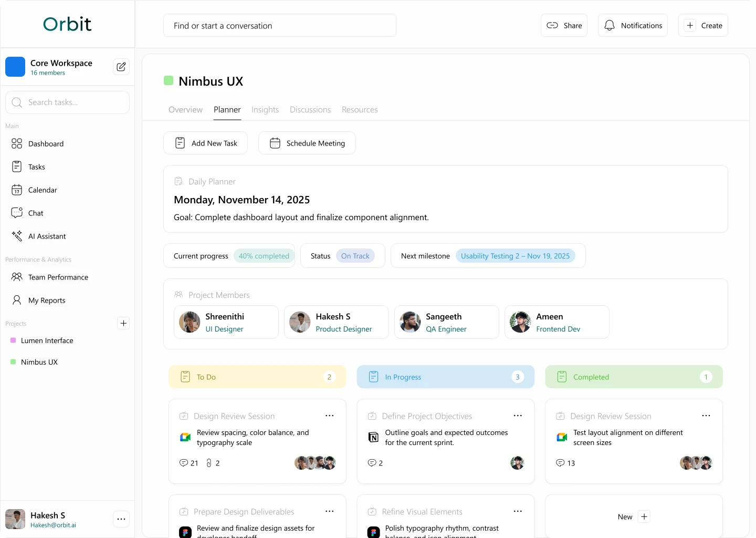Open more options on Refine Visual Elements card
The image size is (756, 538).
click(518, 511)
